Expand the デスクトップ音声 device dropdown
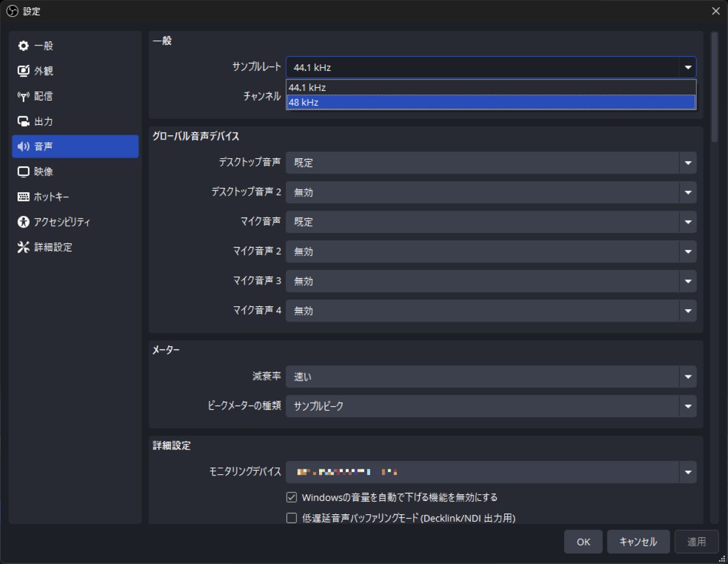Screen dimensions: 728x564 point(490,163)
